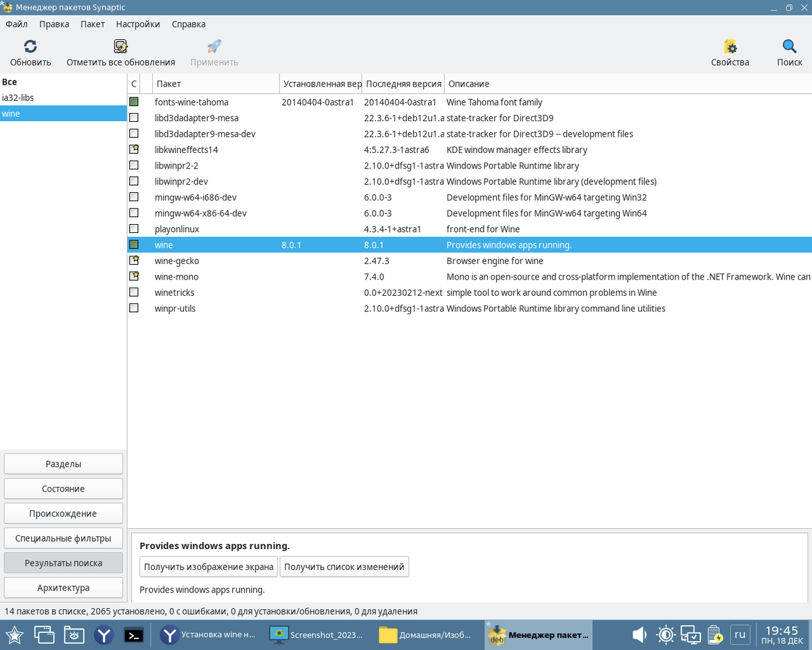This screenshot has height=650, width=812.
Task: Sort by Последняя версия column header
Action: pos(403,84)
